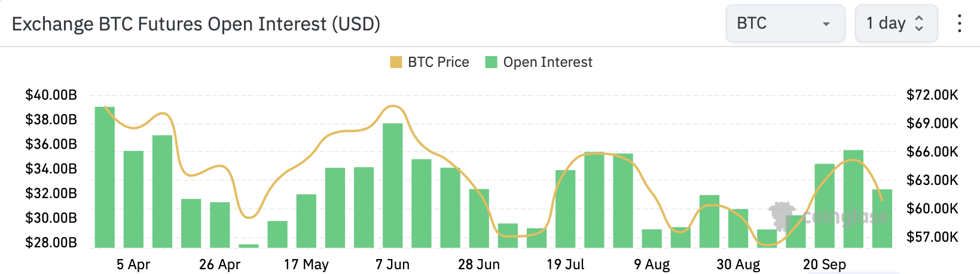The width and height of the screenshot is (980, 274).
Task: Select the tallest green bar above 7 Jun
Action: [x=393, y=185]
